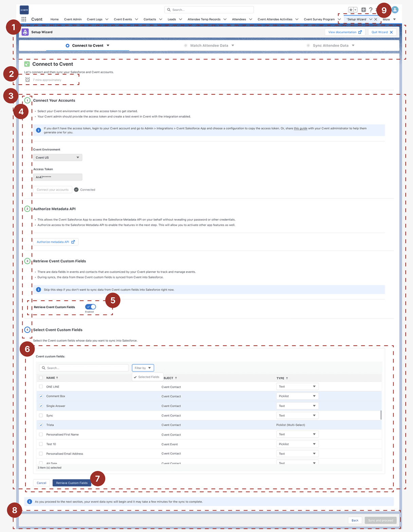
Task: Open the More navigation menu
Action: click(x=389, y=19)
